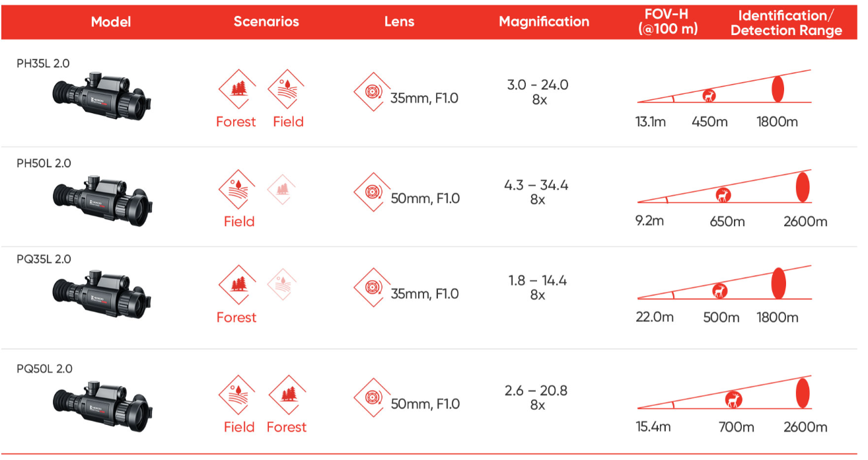This screenshot has width=868, height=460.
Task: Click the Forest icon in PQ50L row
Action: click(287, 395)
